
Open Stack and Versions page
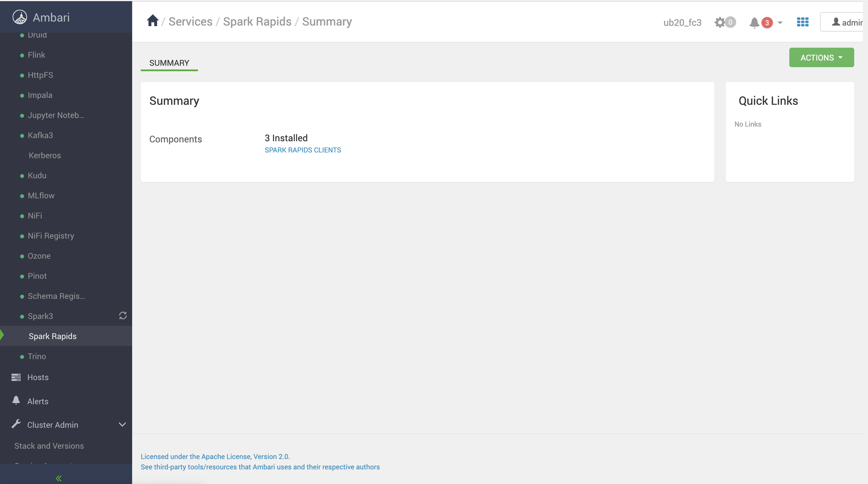point(49,445)
